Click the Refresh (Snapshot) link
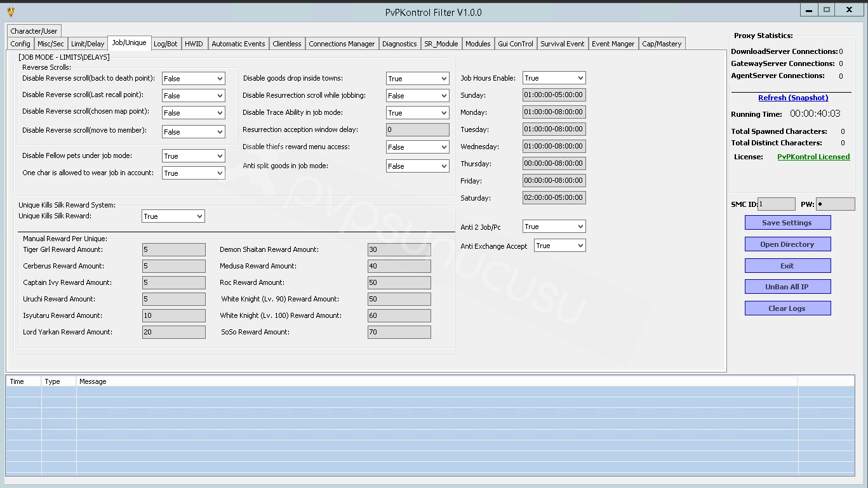 793,98
